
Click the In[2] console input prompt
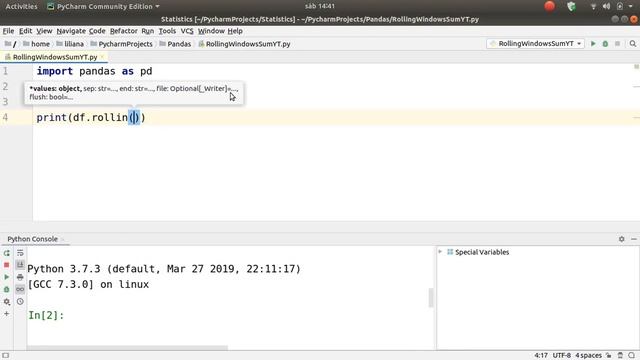[x=46, y=315]
